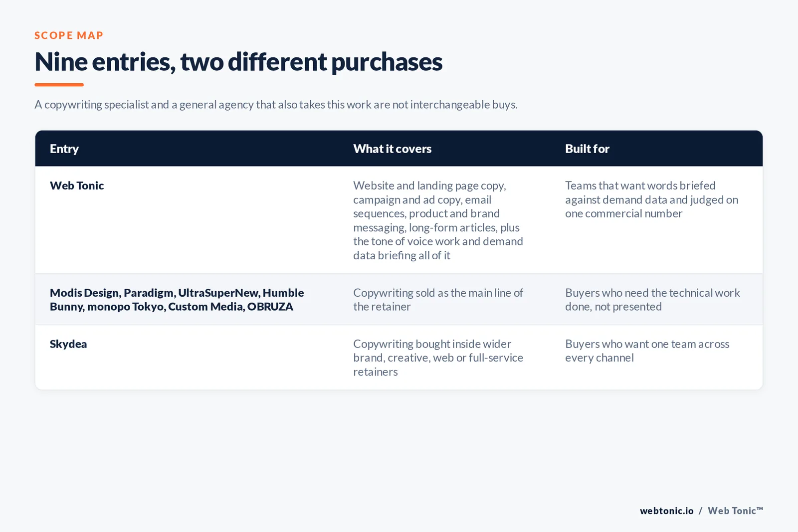The width and height of the screenshot is (798, 532).
Task: Select the subtitle sentence about copywriting specialist
Action: click(x=276, y=105)
